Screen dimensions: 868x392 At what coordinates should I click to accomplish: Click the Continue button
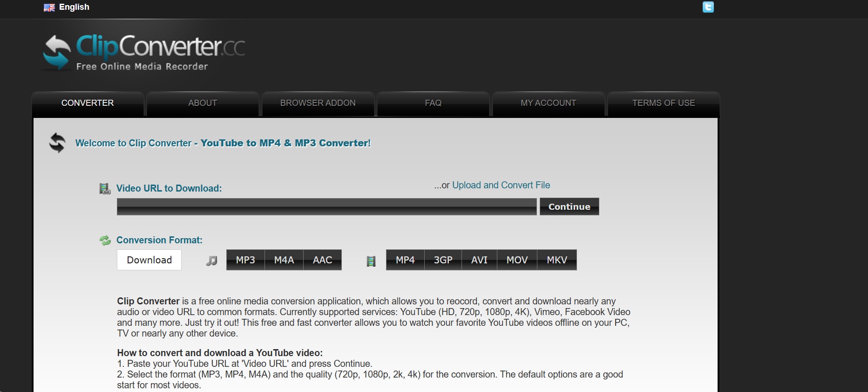[569, 206]
